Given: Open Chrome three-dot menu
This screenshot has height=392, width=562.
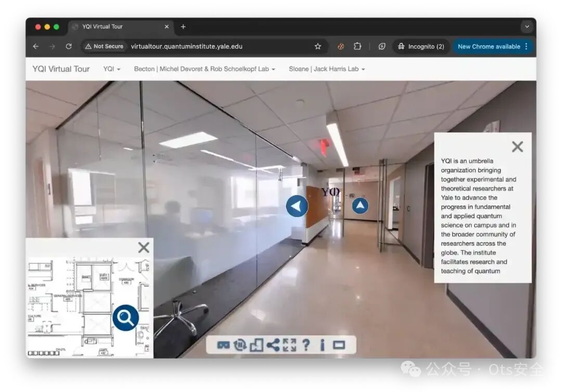Looking at the screenshot, I should pos(526,46).
